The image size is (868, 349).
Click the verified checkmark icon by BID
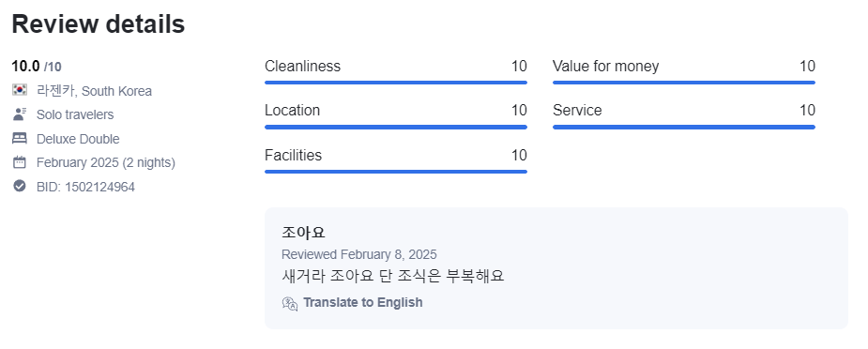click(x=20, y=187)
